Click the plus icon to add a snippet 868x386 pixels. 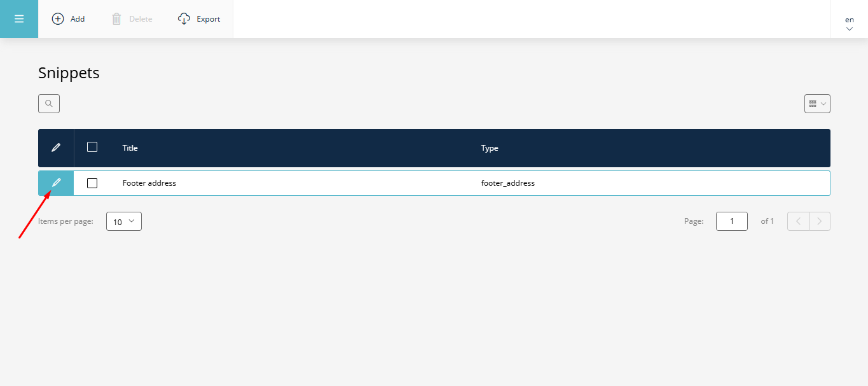[57, 18]
